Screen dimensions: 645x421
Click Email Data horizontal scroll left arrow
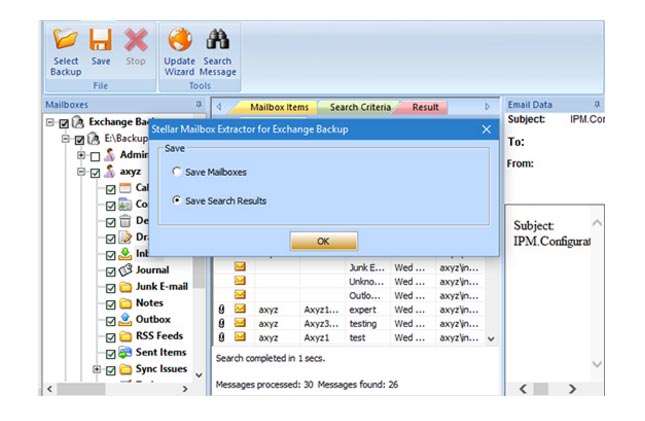[x=523, y=389]
